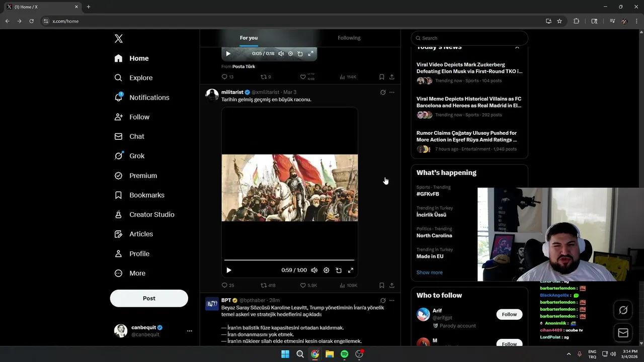The image size is (644, 362).
Task: Open Follow in sidebar
Action: tap(132, 117)
